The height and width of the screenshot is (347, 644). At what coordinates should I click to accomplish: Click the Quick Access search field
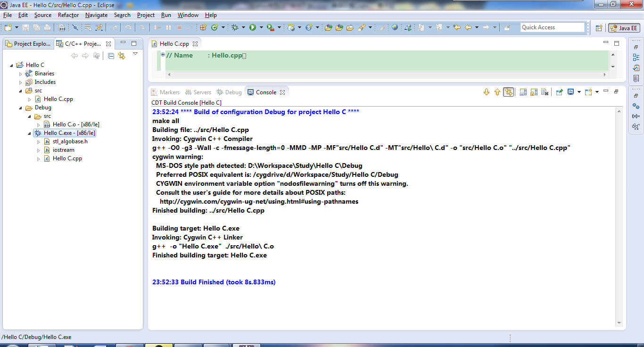[x=553, y=27]
